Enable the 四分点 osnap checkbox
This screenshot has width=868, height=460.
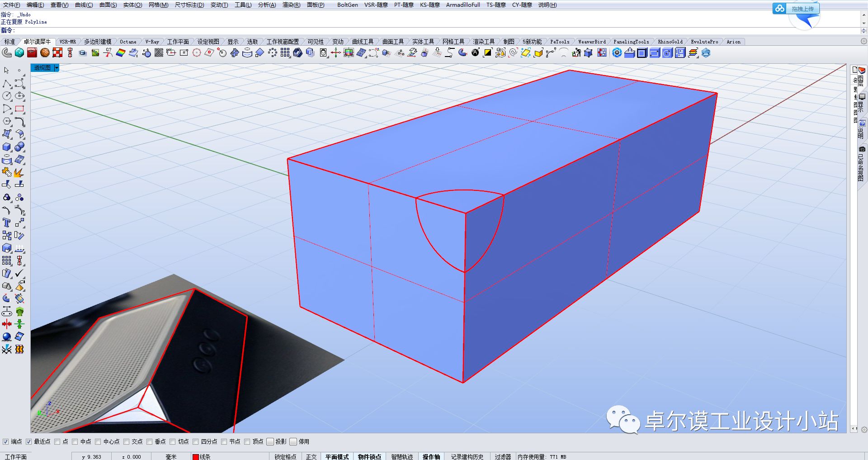click(195, 441)
